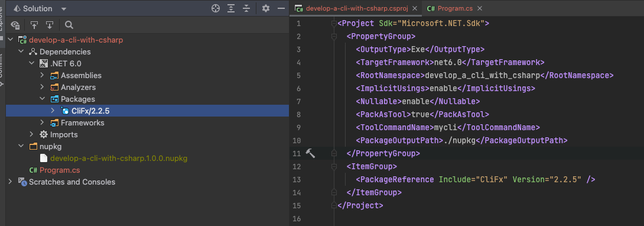
Task: Click the .NET 6.0 framework icon
Action: coord(44,64)
